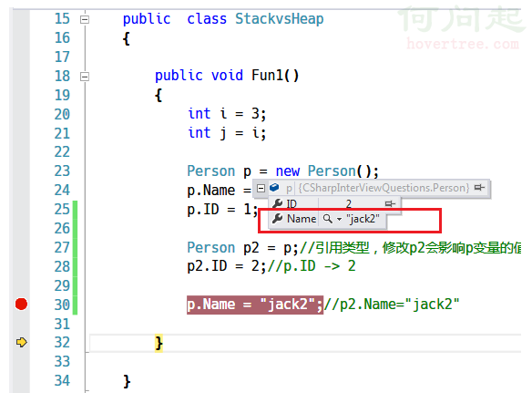This screenshot has width=532, height=393.
Task: Click the StackvsHeap class name
Action: (280, 19)
